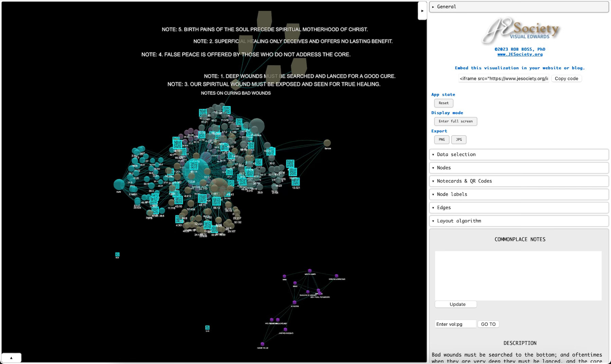Click the NOTE: 3. OUR SPIRITUAL WOUND label
611x364 pixels.
[274, 84]
